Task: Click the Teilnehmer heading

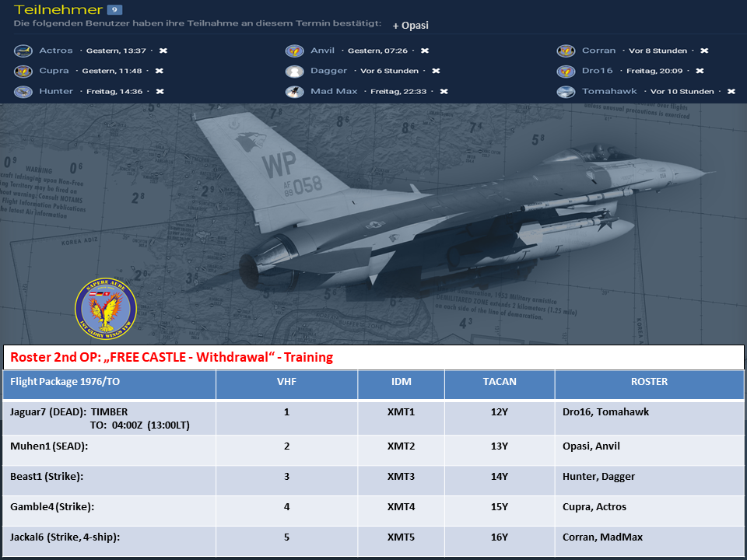Action: [58, 9]
